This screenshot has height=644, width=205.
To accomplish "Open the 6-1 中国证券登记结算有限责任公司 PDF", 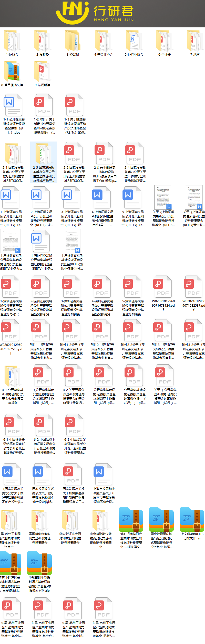I will pos(13,425).
